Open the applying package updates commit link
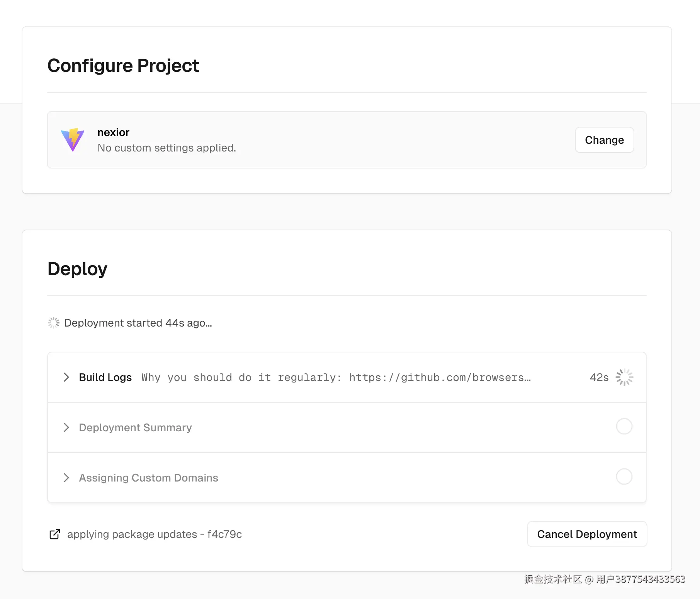The height and width of the screenshot is (599, 700). 155,534
